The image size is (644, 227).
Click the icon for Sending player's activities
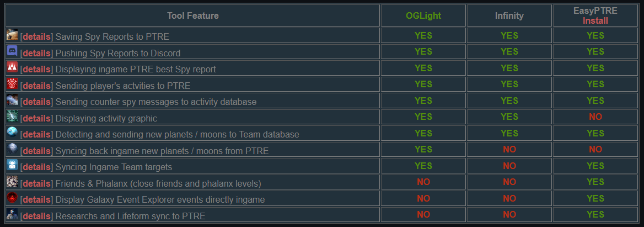pyautogui.click(x=12, y=83)
